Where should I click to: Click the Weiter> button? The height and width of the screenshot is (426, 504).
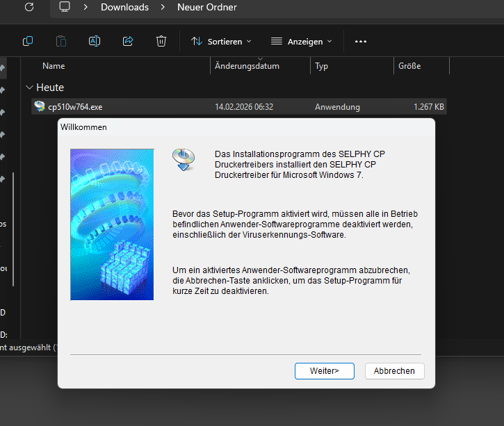pos(324,371)
